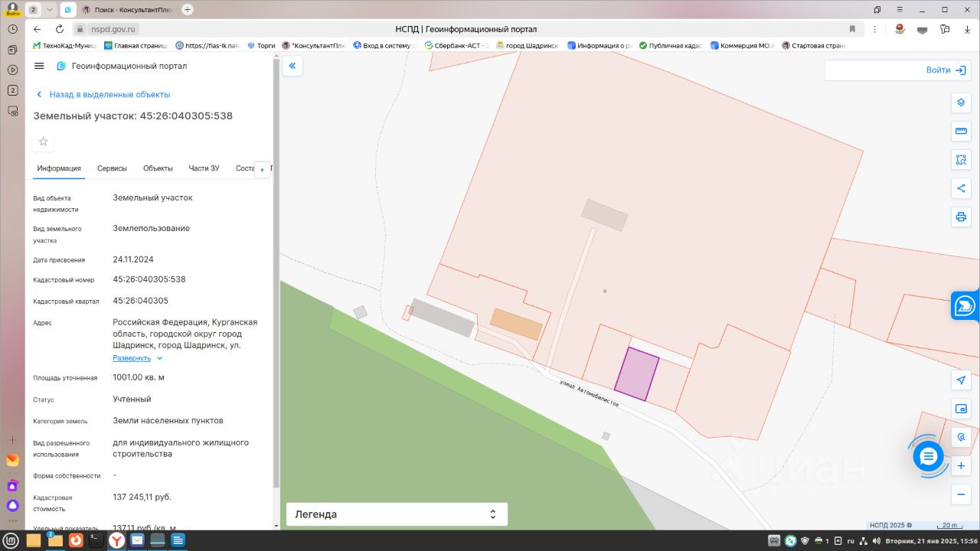Zoom out with the minus button
980x551 pixels.
pos(961,494)
